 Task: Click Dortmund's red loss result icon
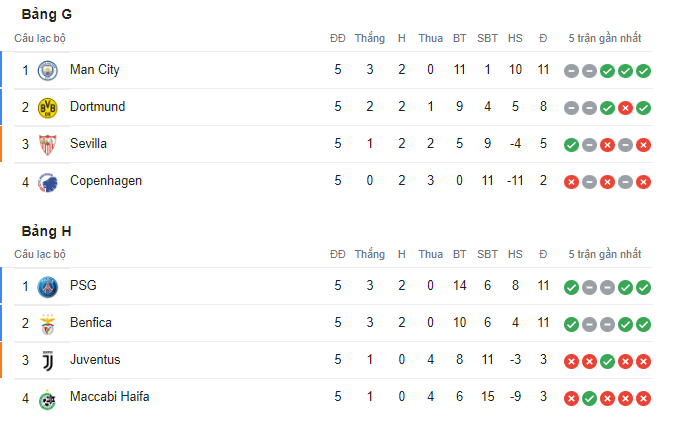625,108
